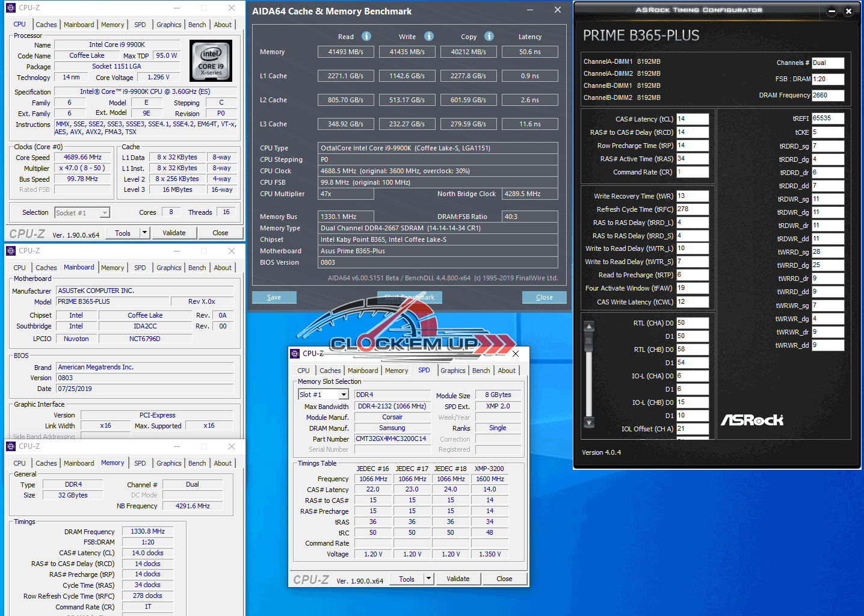
Task: Click the CAS# Latency (tCL) value field
Action: click(x=692, y=119)
